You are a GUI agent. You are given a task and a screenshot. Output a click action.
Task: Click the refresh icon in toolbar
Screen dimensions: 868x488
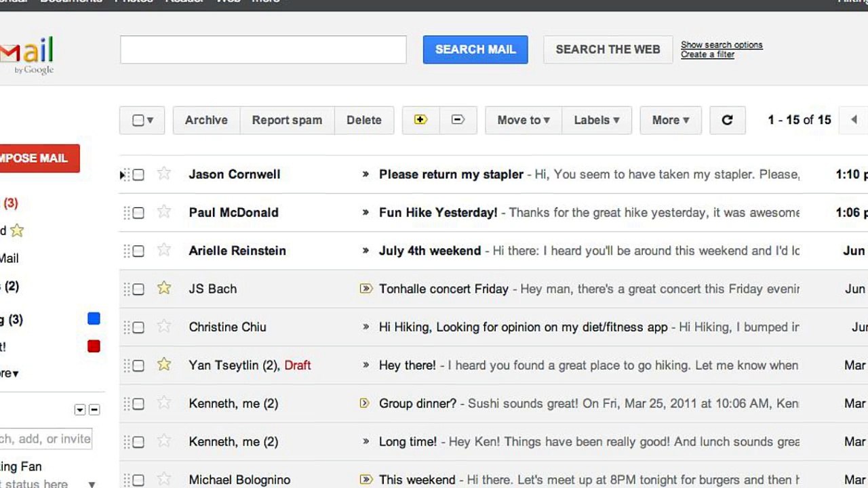click(728, 120)
